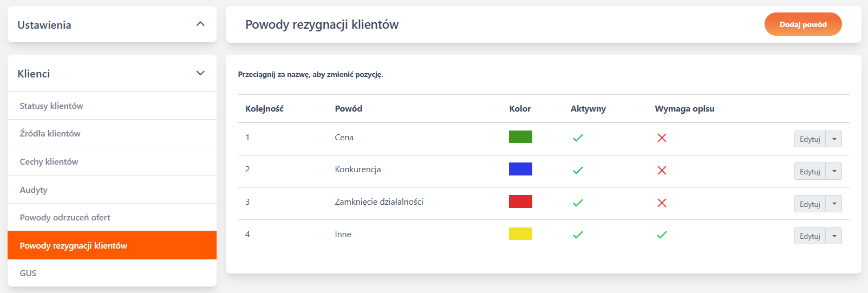The image size is (868, 293).
Task: Open the dropdown arrow beside Edytuj for Cena
Action: tap(834, 139)
